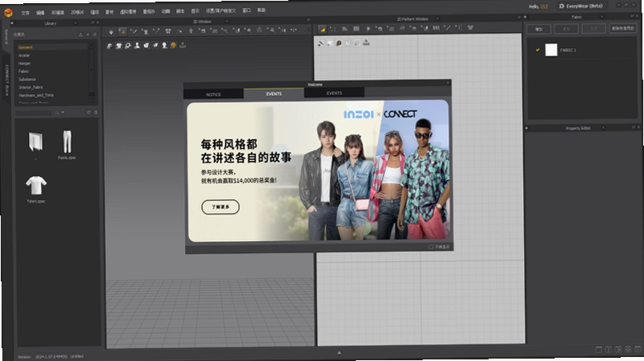644x361 pixels.
Task: Click the plus add icon in Library header
Action: click(x=87, y=34)
